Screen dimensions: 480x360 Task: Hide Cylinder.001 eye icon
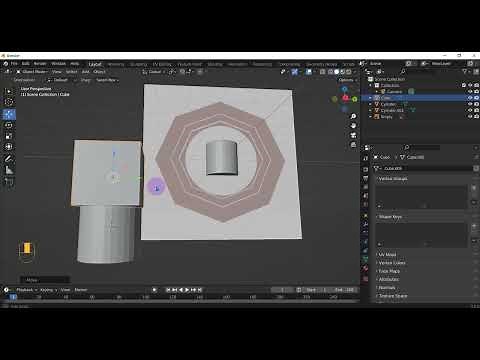tap(470, 110)
